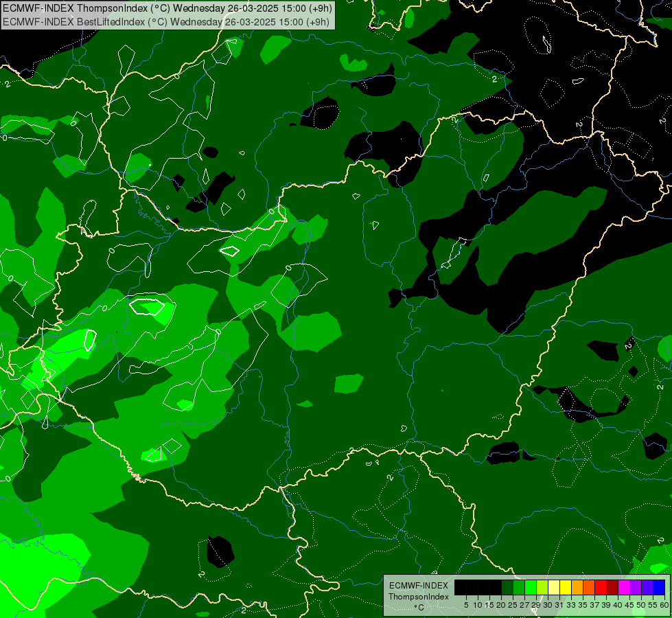Click the dark green 20-25 legend swatch
672x618 pixels.
[x=507, y=587]
